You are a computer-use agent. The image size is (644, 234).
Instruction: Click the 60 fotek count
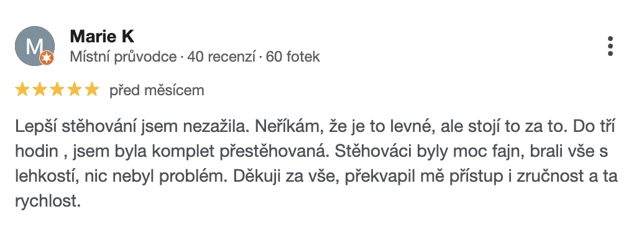(x=293, y=57)
